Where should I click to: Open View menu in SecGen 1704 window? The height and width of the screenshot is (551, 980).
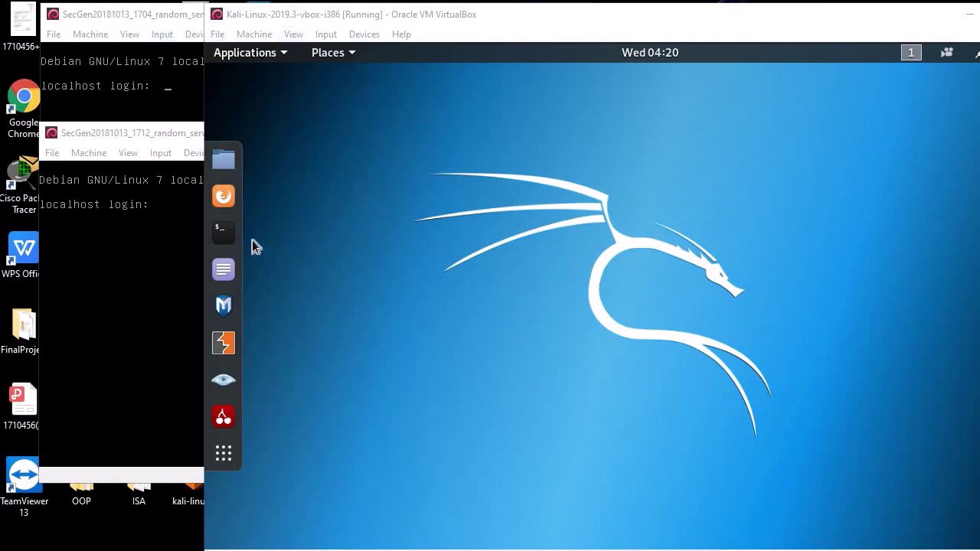tap(129, 34)
